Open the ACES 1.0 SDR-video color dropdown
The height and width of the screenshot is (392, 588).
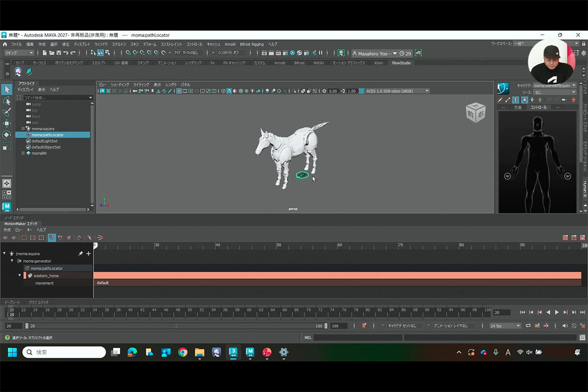tap(397, 91)
